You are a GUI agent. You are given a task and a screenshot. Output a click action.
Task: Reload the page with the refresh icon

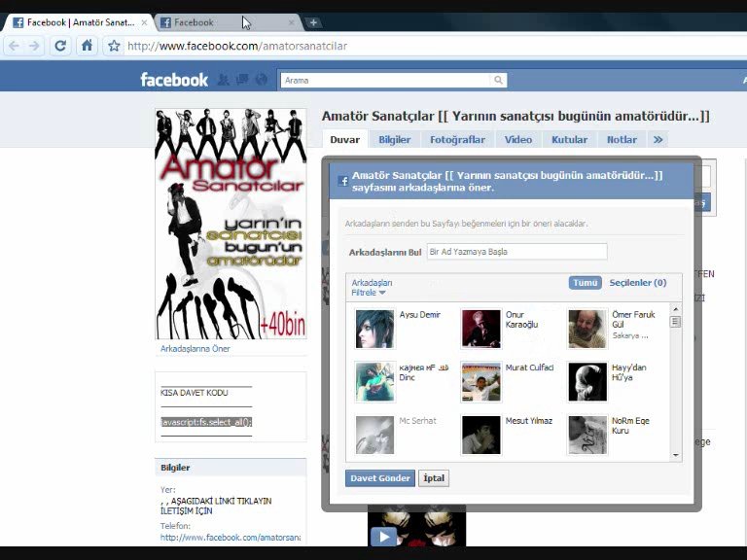60,46
